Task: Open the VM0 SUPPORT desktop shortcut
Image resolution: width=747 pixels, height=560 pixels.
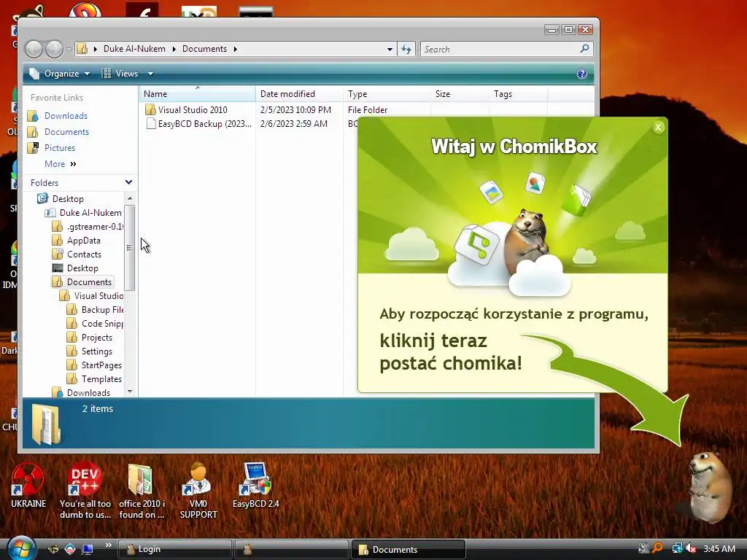Action: coord(198,491)
